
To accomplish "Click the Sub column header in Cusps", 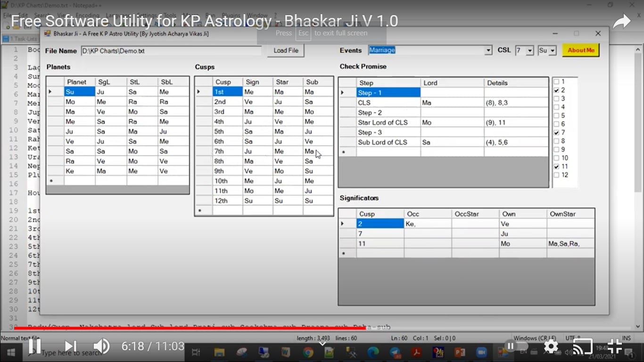I will (x=318, y=82).
